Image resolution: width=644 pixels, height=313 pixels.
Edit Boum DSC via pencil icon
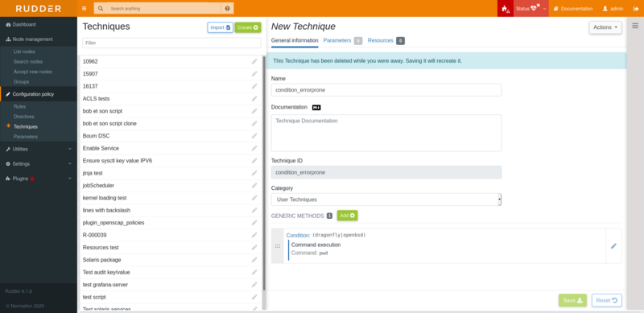point(254,135)
